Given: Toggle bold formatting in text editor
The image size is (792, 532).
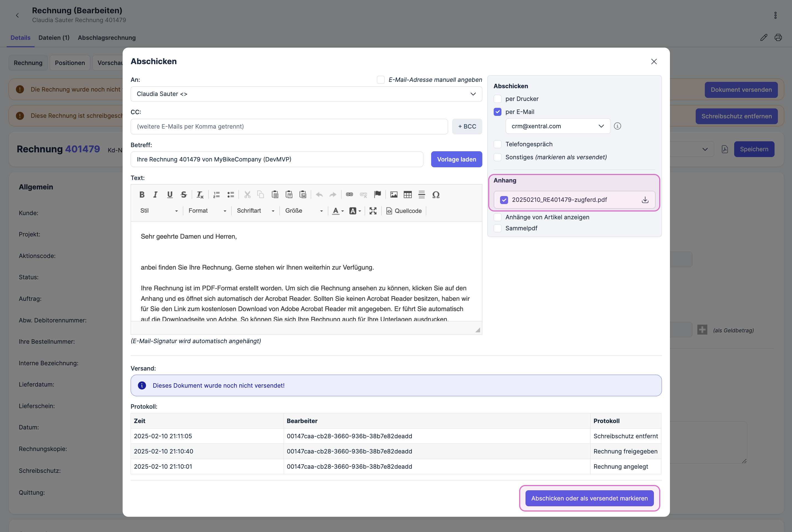Looking at the screenshot, I should click(142, 194).
